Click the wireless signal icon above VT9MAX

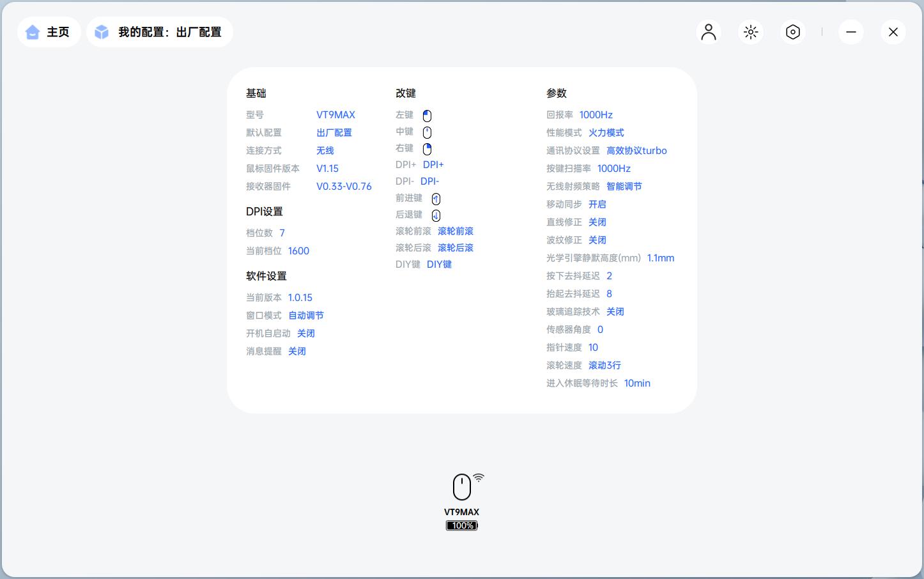click(x=479, y=477)
